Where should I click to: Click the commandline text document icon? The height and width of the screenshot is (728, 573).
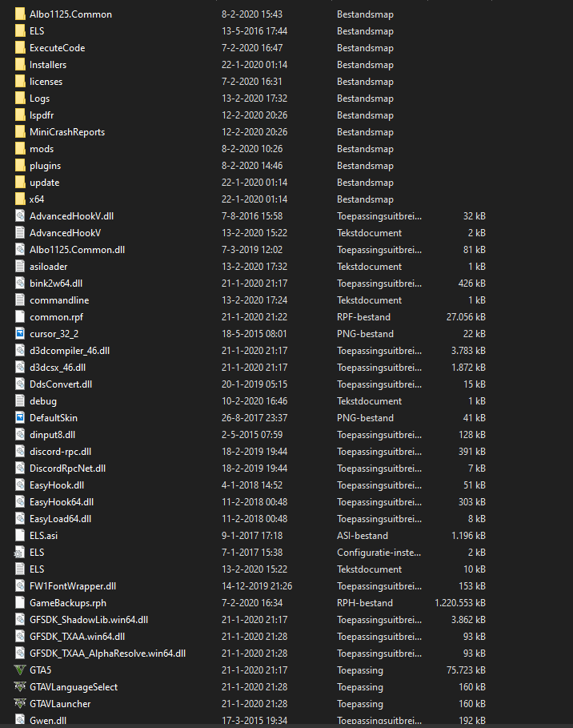[x=20, y=300]
